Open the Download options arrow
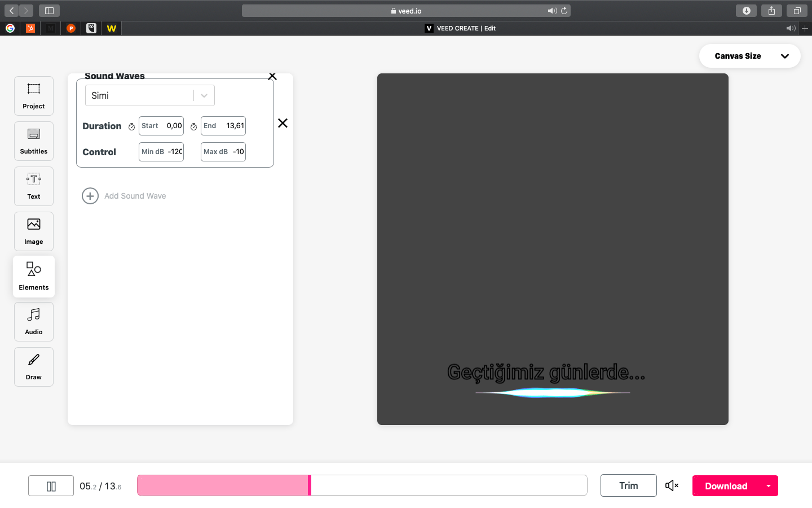 (768, 486)
